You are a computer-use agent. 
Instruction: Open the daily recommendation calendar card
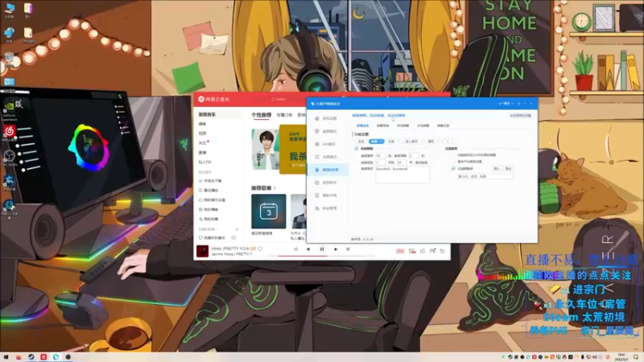[269, 212]
